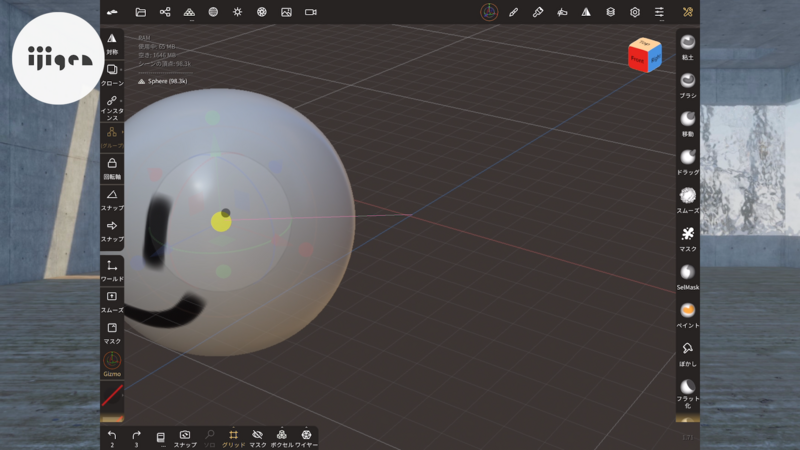Expand the material swatch arrow in left bar
Image resolution: width=800 pixels, height=450 pixels.
pyautogui.click(x=122, y=395)
